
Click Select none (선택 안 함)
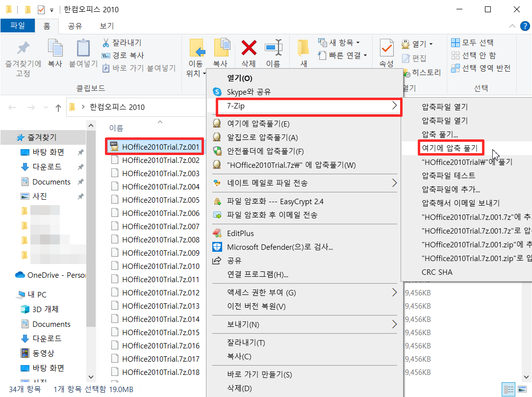tap(474, 55)
